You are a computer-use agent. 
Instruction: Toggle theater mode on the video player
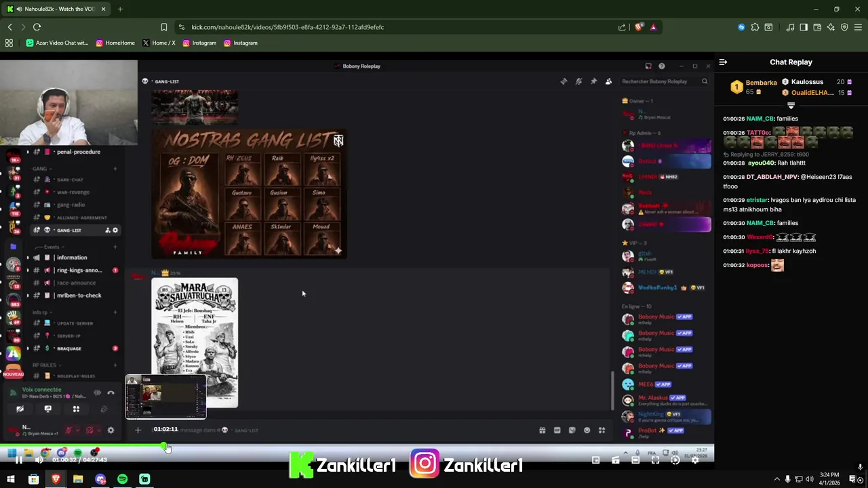(635, 460)
